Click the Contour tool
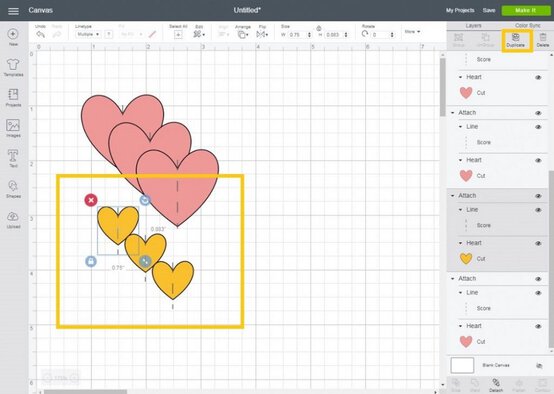This screenshot has height=394, width=554. (542, 383)
